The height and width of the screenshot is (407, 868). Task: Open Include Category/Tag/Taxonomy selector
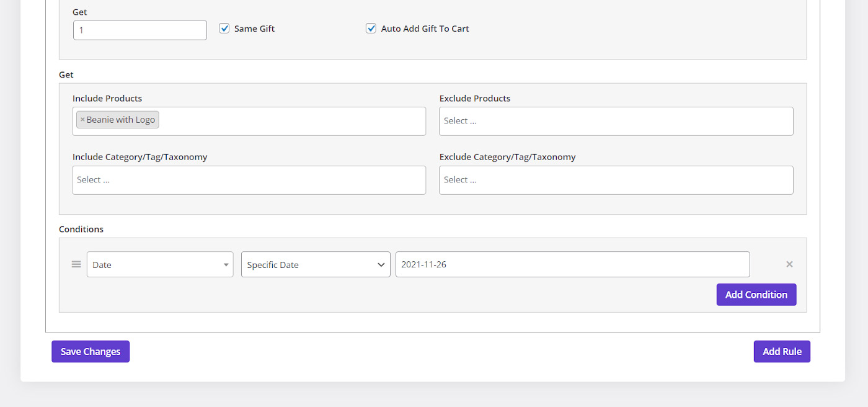point(249,180)
